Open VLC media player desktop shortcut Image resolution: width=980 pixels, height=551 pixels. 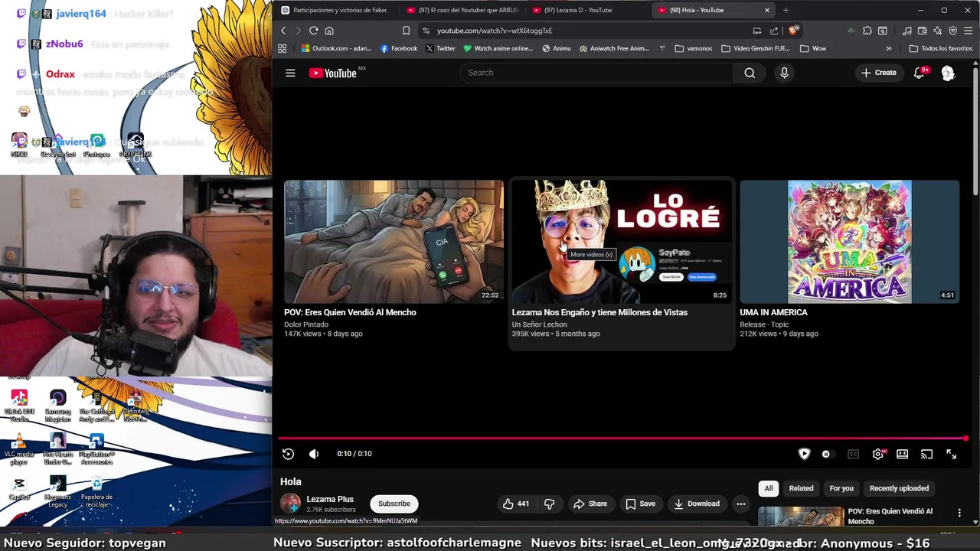pyautogui.click(x=19, y=450)
